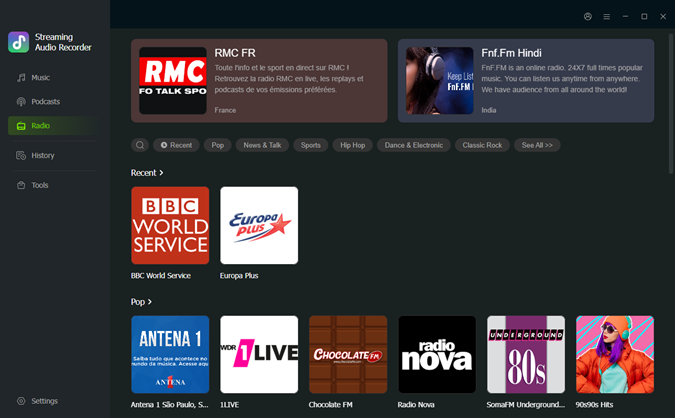The height and width of the screenshot is (418, 675).
Task: Open the RMC FR featured station card
Action: click(x=259, y=81)
